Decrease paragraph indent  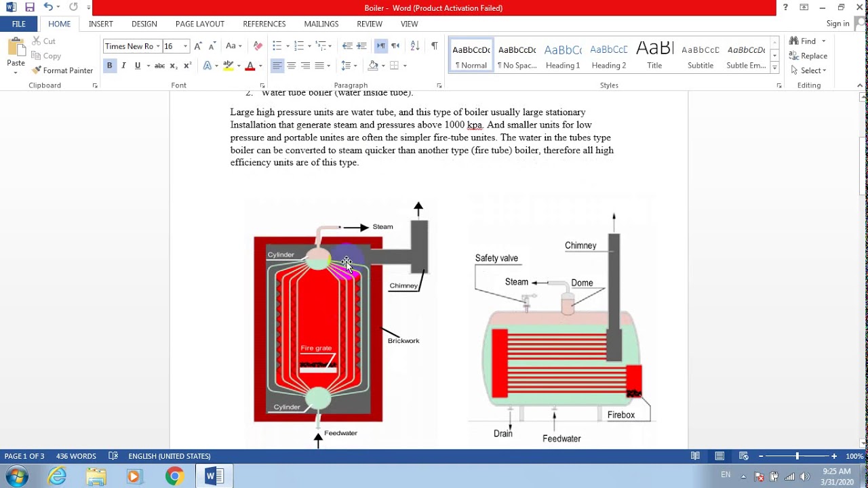pyautogui.click(x=347, y=46)
